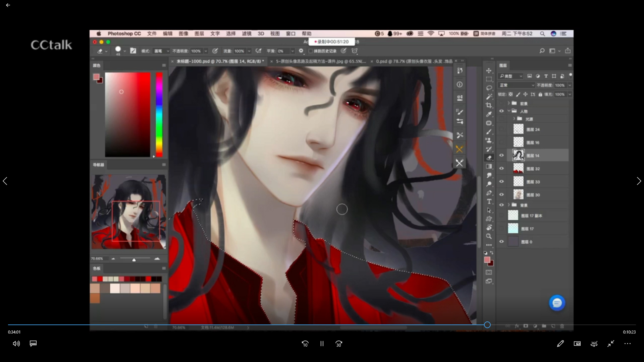Open brush preset picker arrow
This screenshot has height=362, width=644.
(124, 51)
